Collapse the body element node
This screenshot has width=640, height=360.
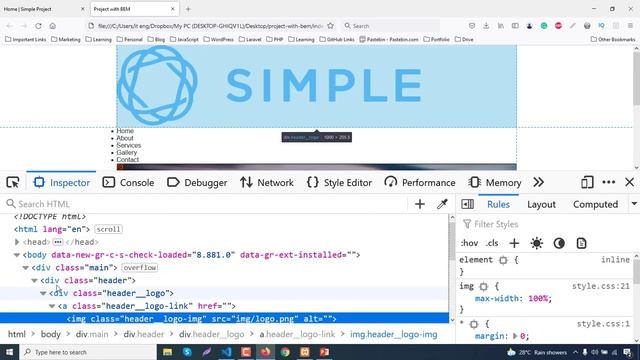click(x=17, y=255)
